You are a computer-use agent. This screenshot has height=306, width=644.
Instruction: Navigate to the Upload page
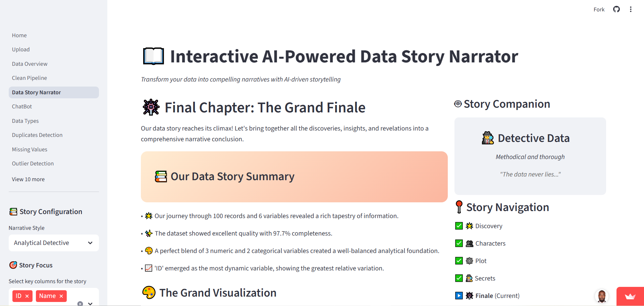click(21, 49)
